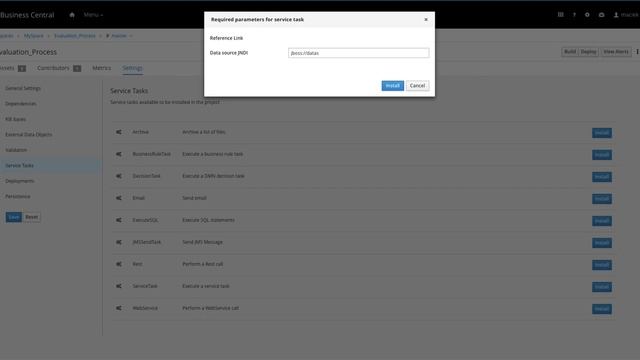Click the Data source JNDI input field
640x360 pixels.
(x=358, y=53)
